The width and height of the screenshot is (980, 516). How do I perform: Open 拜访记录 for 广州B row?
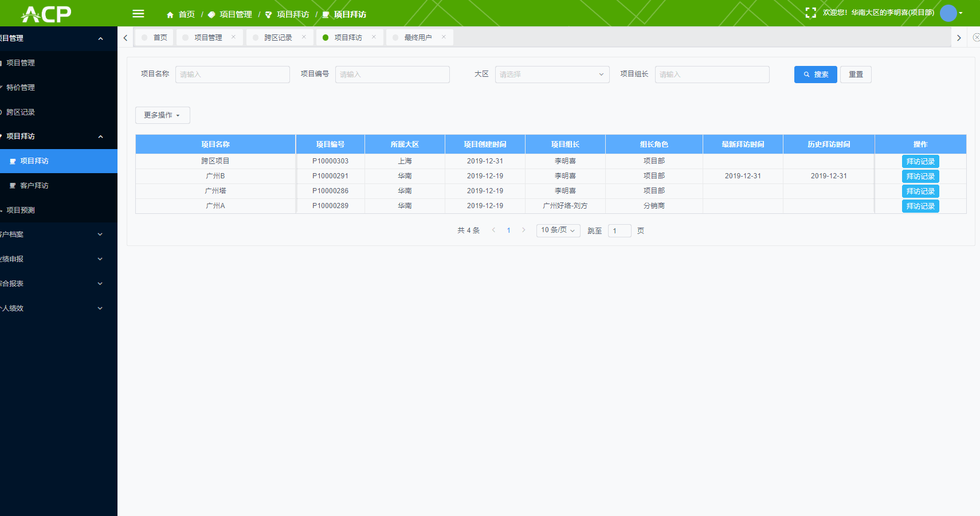920,177
